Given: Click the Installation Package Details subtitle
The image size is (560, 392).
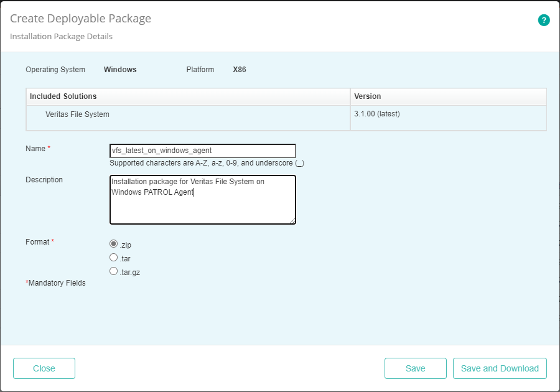Looking at the screenshot, I should point(60,36).
